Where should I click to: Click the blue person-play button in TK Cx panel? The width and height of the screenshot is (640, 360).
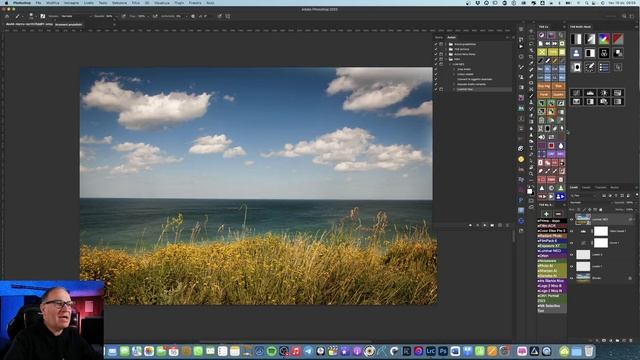coord(560,196)
